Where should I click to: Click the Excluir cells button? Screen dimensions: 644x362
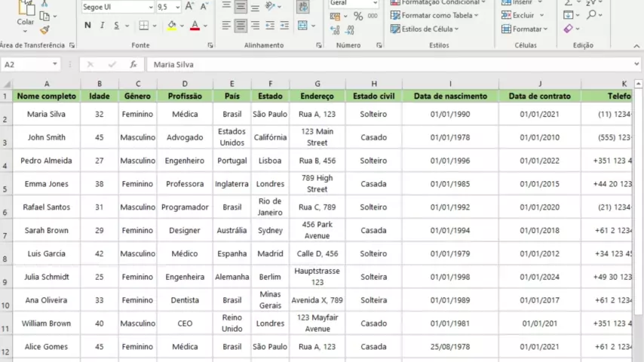click(x=523, y=15)
